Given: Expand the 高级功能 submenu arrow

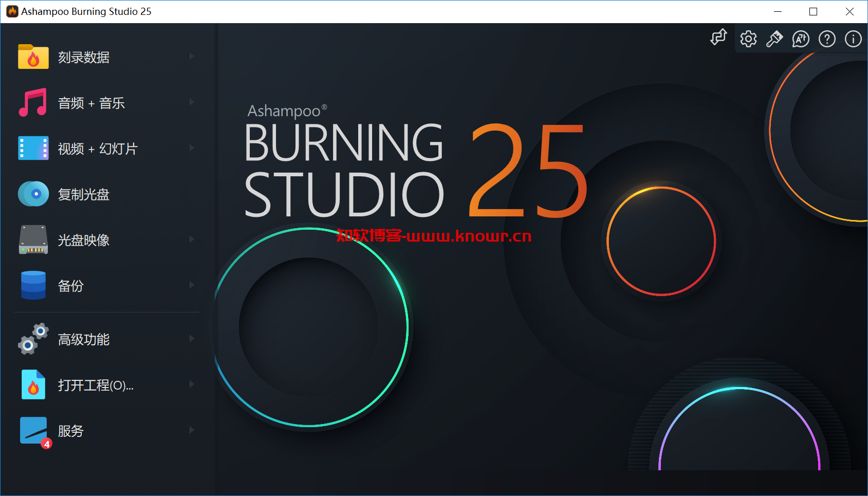Looking at the screenshot, I should click(x=192, y=338).
